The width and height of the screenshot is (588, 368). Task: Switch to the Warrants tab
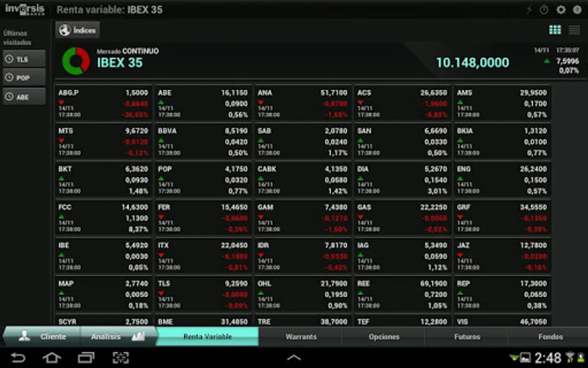pos(301,337)
